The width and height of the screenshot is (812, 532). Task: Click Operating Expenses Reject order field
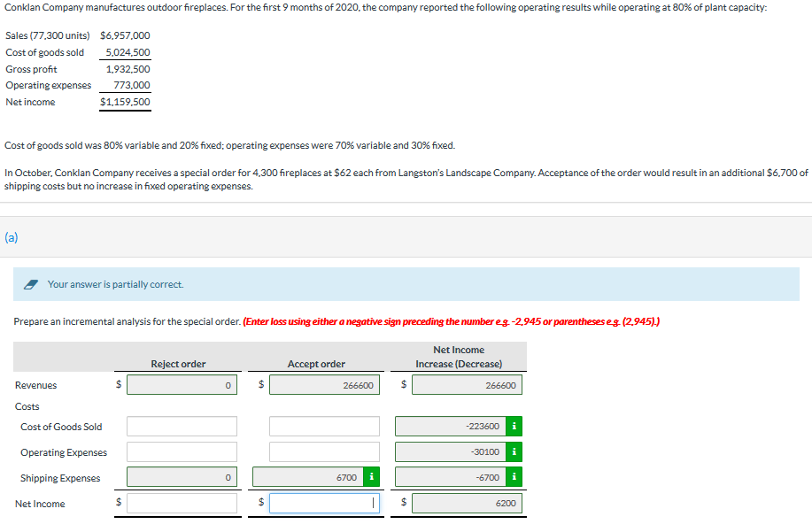182,451
